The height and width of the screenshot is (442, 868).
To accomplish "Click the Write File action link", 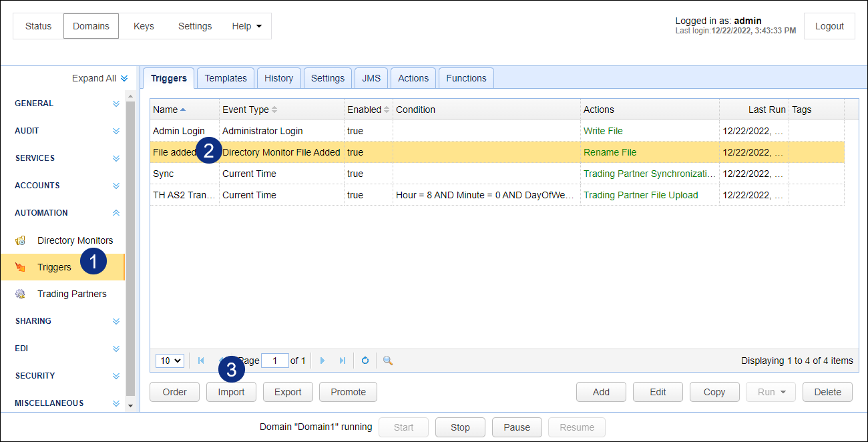I will (x=603, y=131).
